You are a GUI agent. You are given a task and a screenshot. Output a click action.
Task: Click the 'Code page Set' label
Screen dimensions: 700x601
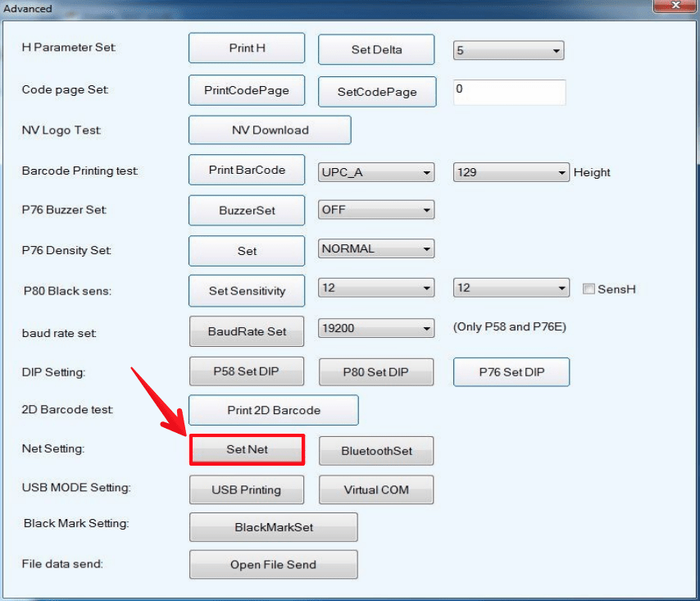[x=66, y=89]
